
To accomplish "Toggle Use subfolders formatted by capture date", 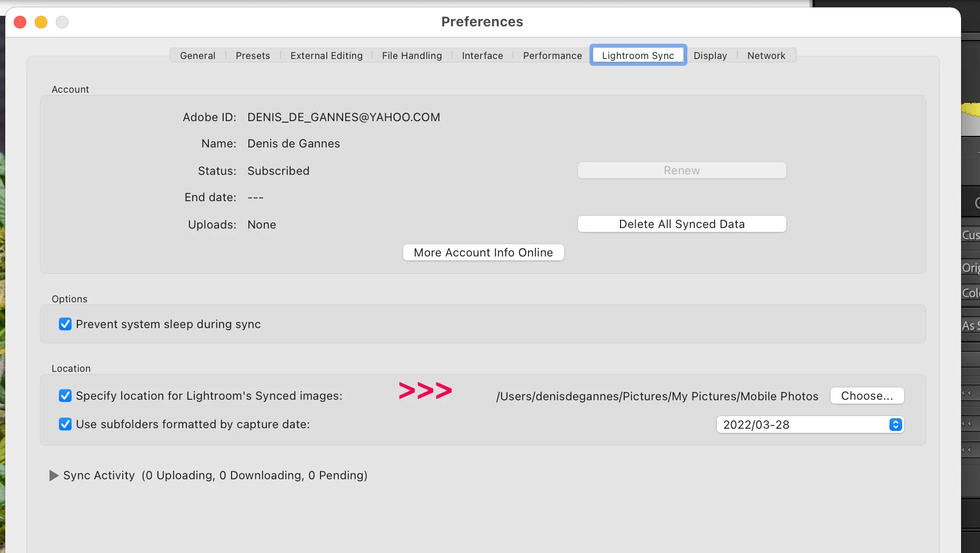I will coord(65,424).
